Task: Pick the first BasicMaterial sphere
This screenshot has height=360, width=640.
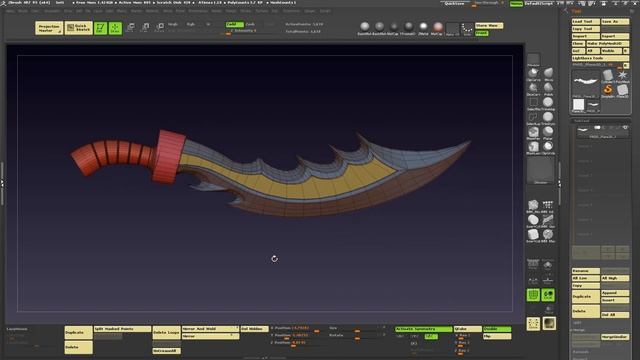Action: (364, 27)
